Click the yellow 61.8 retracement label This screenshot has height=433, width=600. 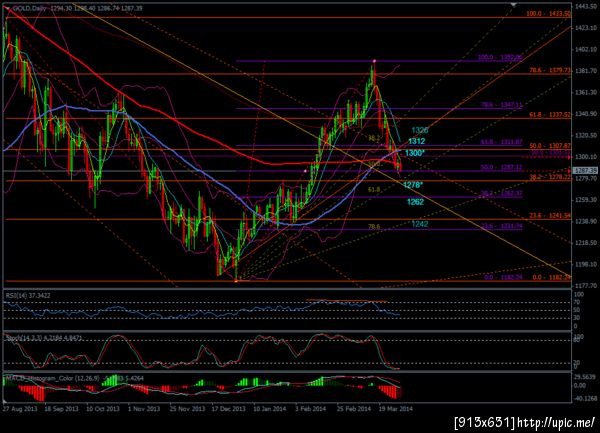374,189
